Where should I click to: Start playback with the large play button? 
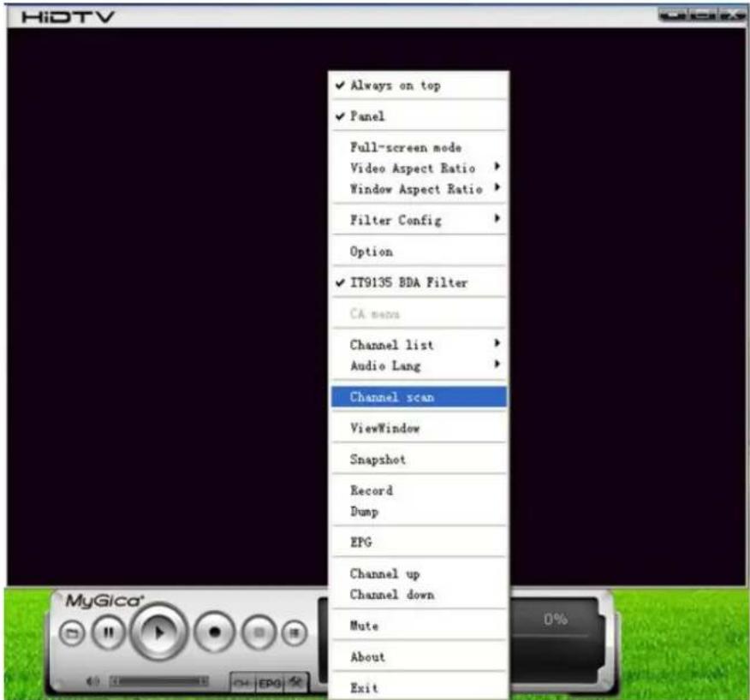pos(158,632)
